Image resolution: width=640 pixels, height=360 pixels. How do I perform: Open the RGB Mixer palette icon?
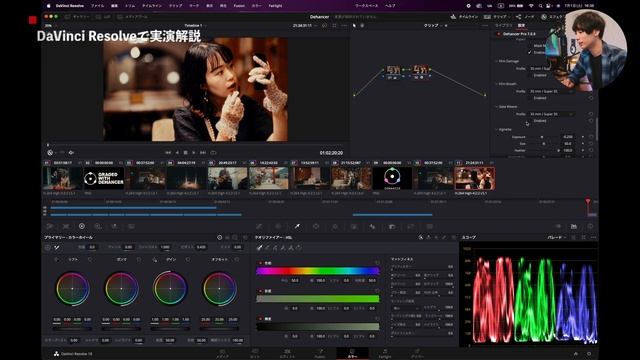point(115,226)
